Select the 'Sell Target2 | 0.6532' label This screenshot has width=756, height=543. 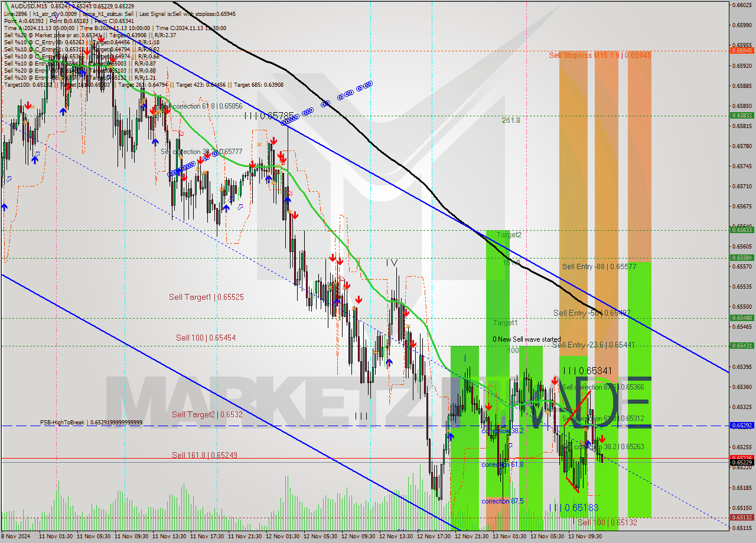point(207,414)
